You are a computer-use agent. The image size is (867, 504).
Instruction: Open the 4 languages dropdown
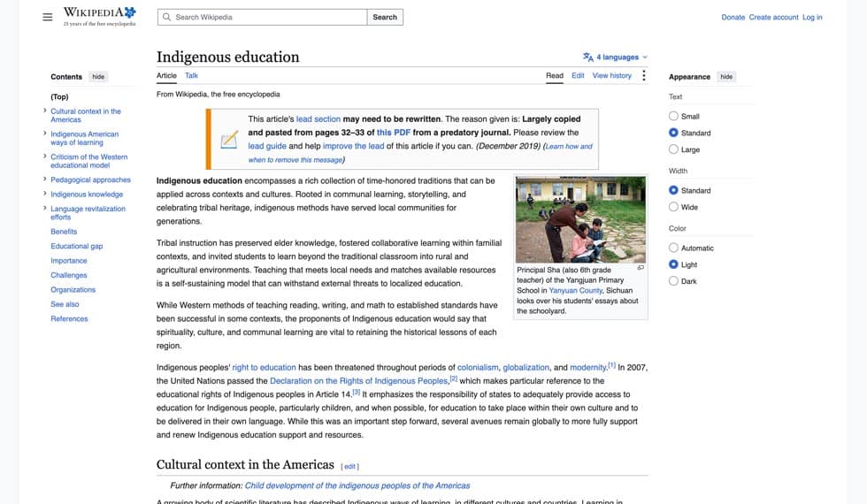coord(616,57)
